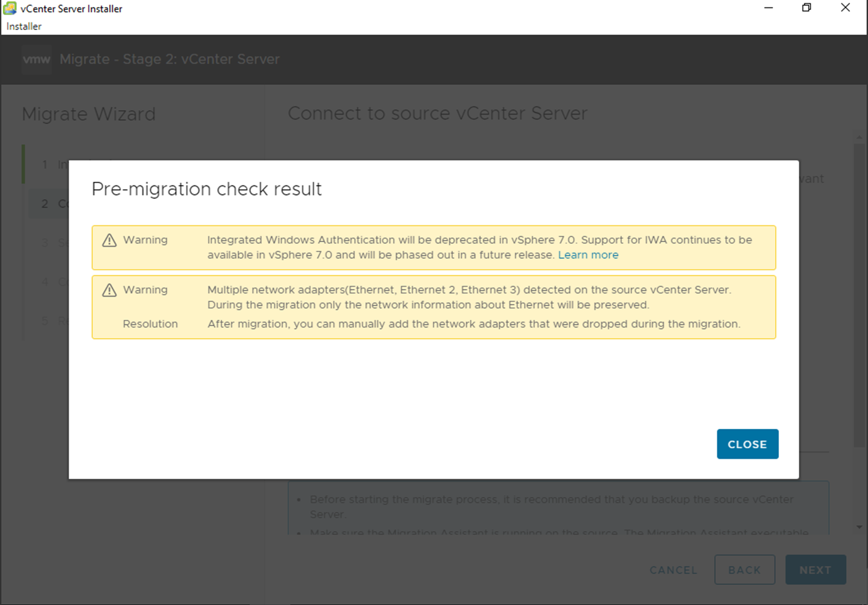The image size is (868, 605).
Task: Click the 'Integrated Windows Authentication' warning message text
Action: [x=480, y=247]
